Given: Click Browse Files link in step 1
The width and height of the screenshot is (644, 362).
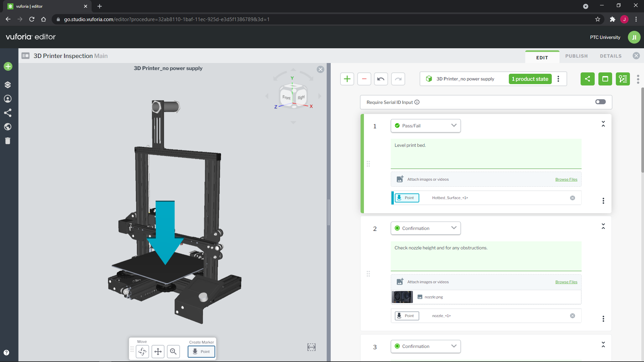Looking at the screenshot, I should [566, 180].
